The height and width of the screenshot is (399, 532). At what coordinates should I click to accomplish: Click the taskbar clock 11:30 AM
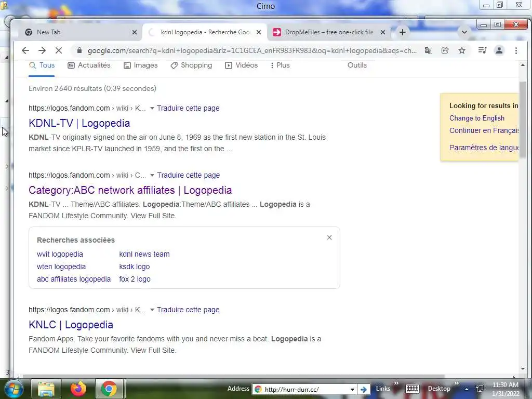(x=506, y=385)
